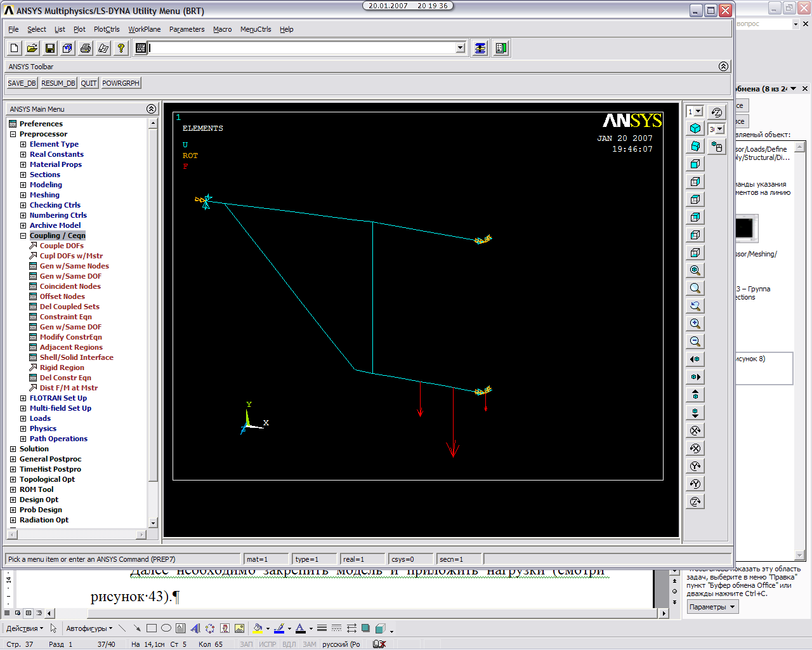812x650 pixels.
Task: Pan model right arrow icon
Action: pos(695,377)
